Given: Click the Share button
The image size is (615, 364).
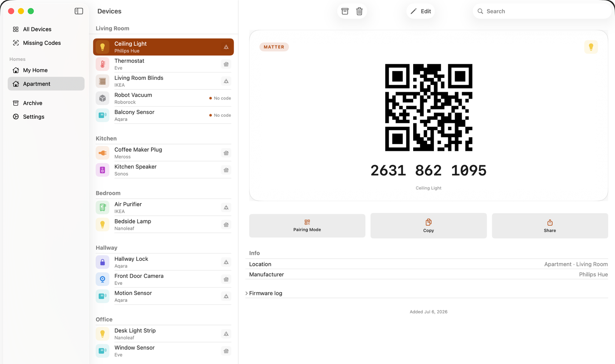Looking at the screenshot, I should [550, 226].
